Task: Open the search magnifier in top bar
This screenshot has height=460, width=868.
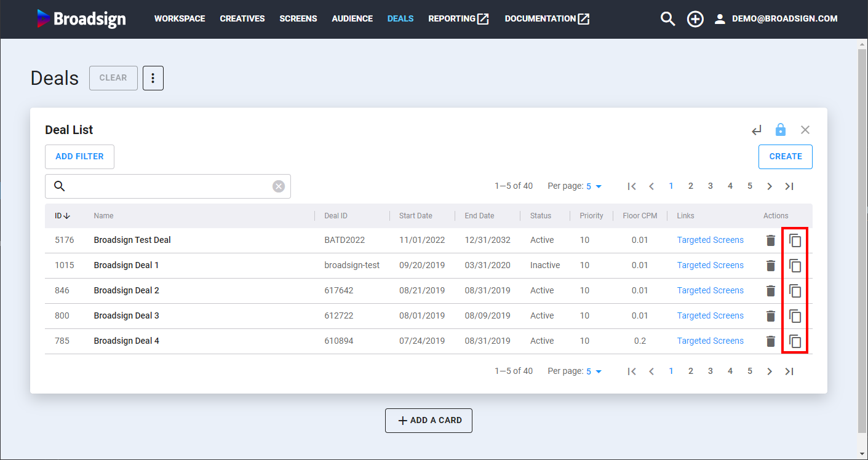Action: pos(667,19)
